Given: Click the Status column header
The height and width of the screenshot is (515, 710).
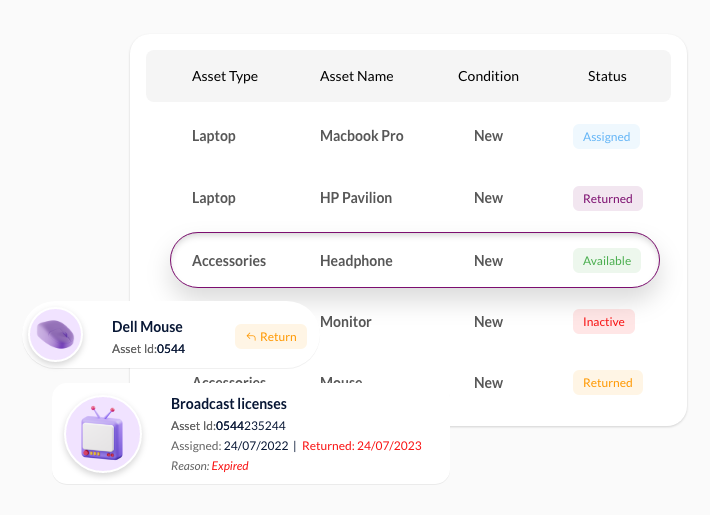Looking at the screenshot, I should [607, 76].
